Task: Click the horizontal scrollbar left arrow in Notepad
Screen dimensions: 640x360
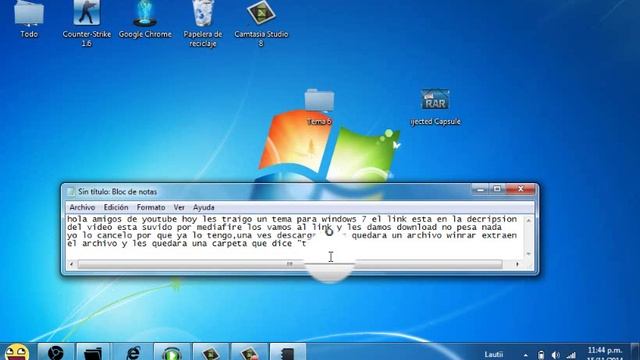Action: [x=71, y=264]
